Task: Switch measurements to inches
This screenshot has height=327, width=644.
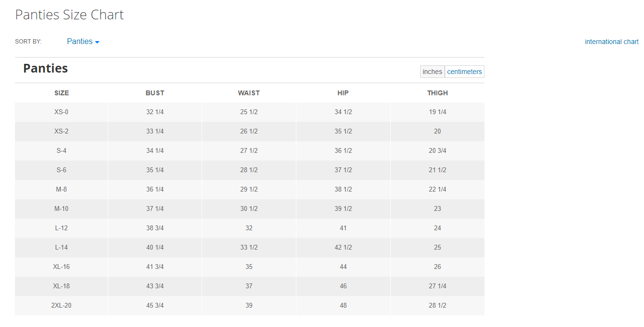Action: [432, 72]
